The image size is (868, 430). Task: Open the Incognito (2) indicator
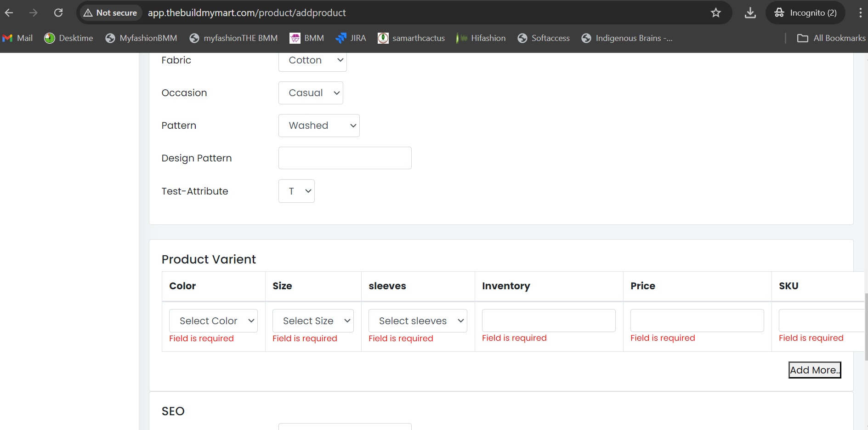(806, 13)
